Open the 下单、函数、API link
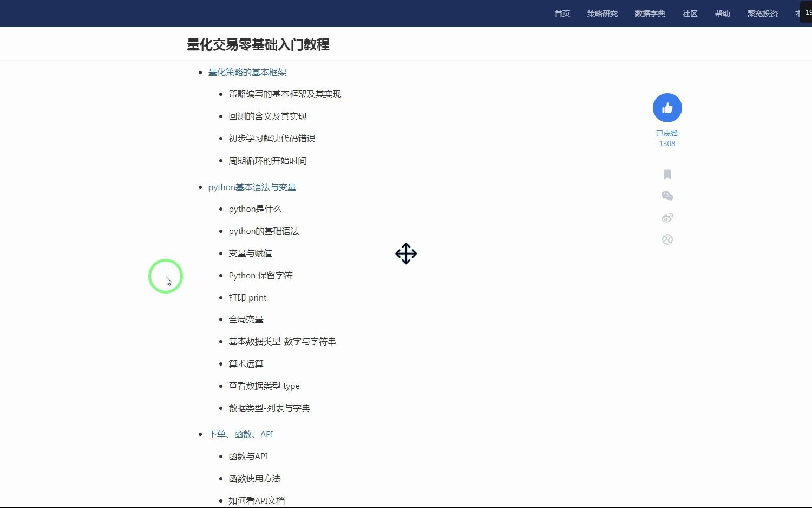 [241, 434]
